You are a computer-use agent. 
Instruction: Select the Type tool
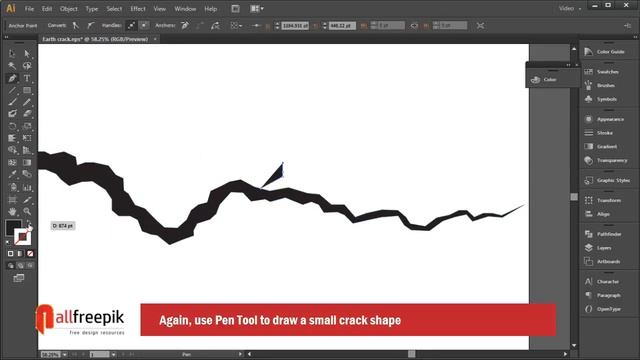tap(27, 78)
